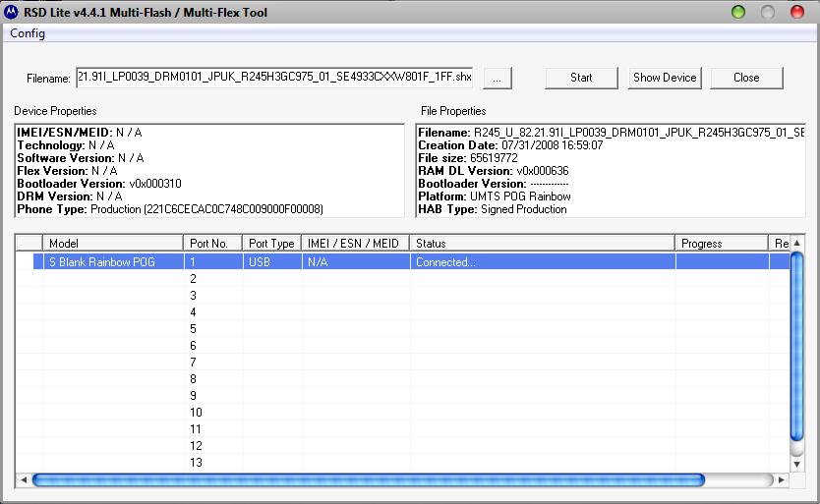This screenshot has width=820, height=504.
Task: Select port number 8 row
Action: pyautogui.click(x=403, y=379)
